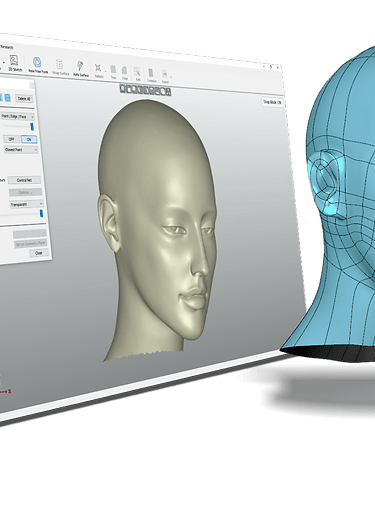Close the free-form dialog panel with X
375x508 pixels.
(x=32, y=85)
